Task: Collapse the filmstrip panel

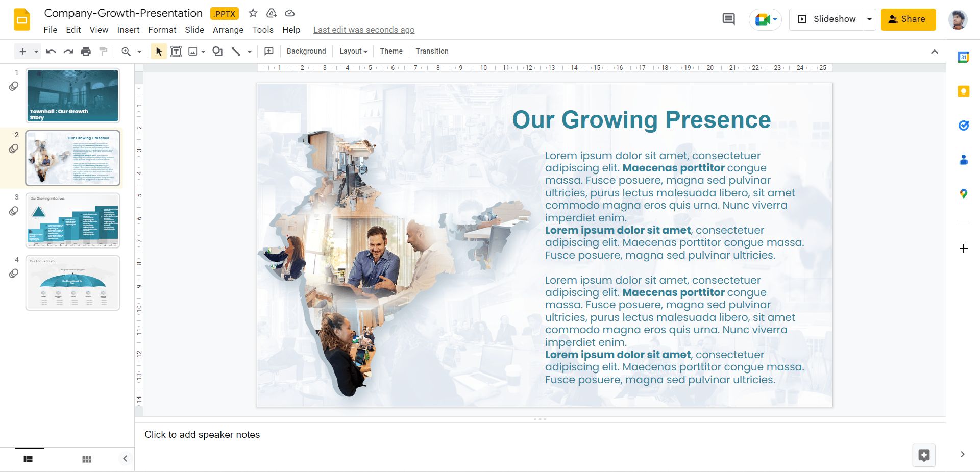Action: (125, 458)
